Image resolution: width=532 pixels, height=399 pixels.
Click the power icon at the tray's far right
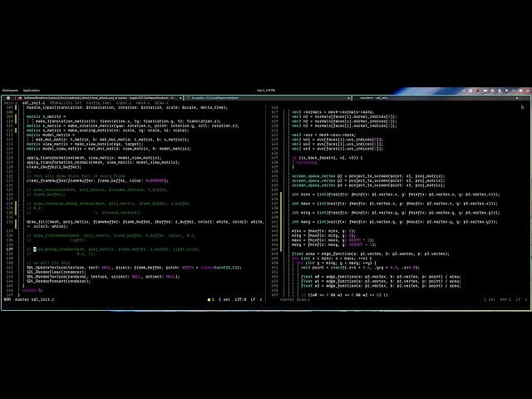pos(528,91)
